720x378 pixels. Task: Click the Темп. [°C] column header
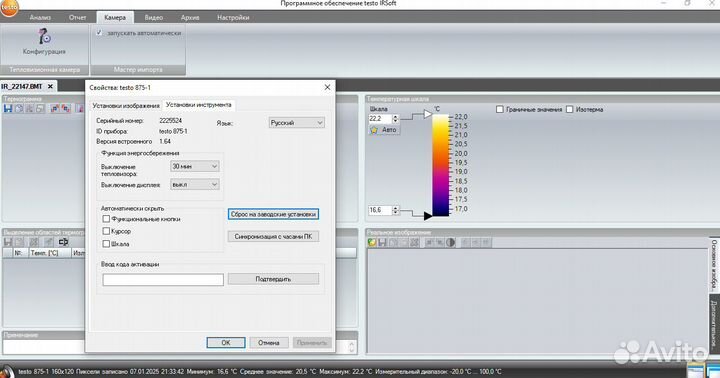coord(50,253)
